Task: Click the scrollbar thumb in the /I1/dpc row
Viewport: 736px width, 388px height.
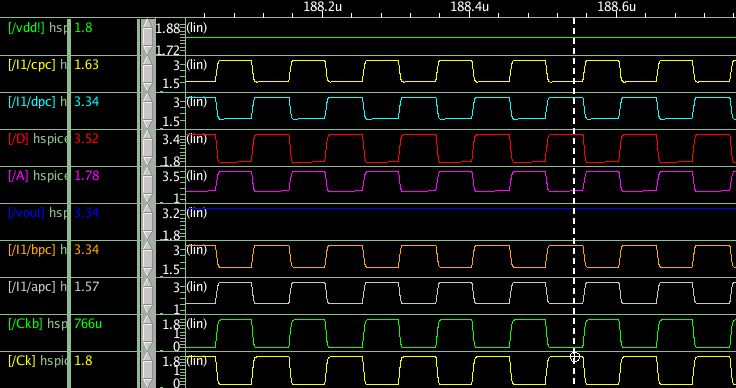Action: tap(147, 111)
